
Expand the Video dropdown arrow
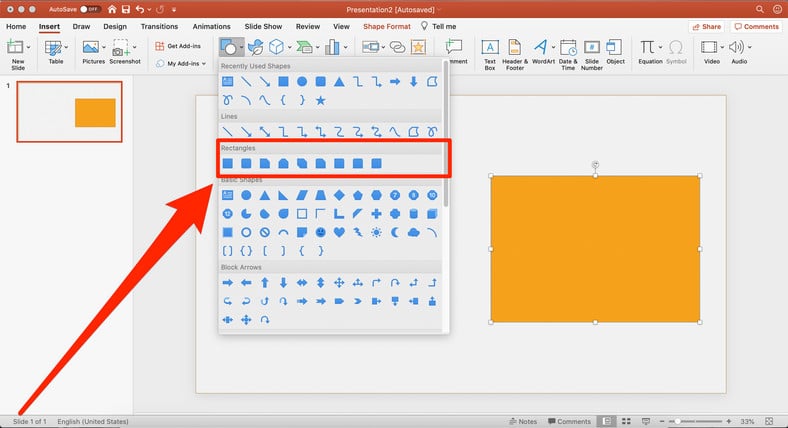tap(722, 47)
